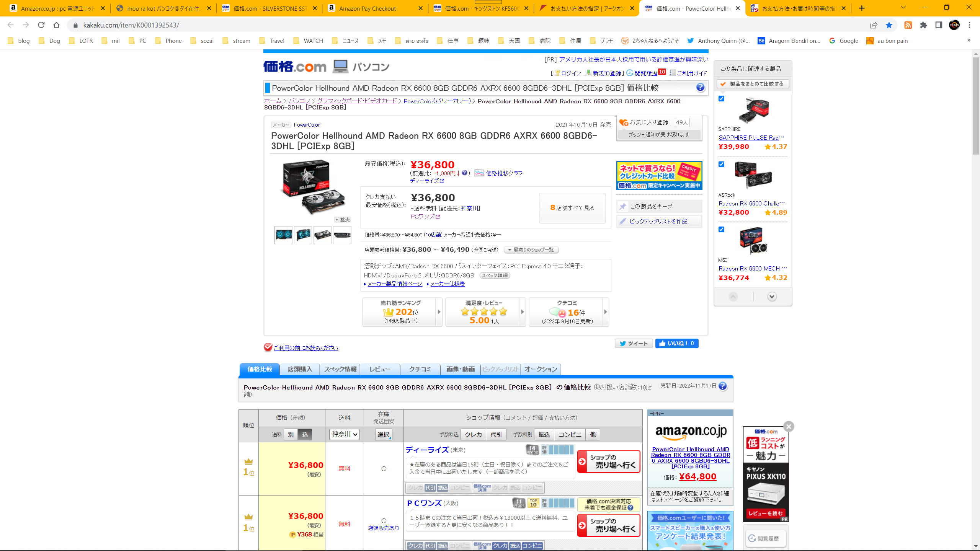980x551 pixels.
Task: Open the Extensions puzzle icon
Action: pos(923,25)
